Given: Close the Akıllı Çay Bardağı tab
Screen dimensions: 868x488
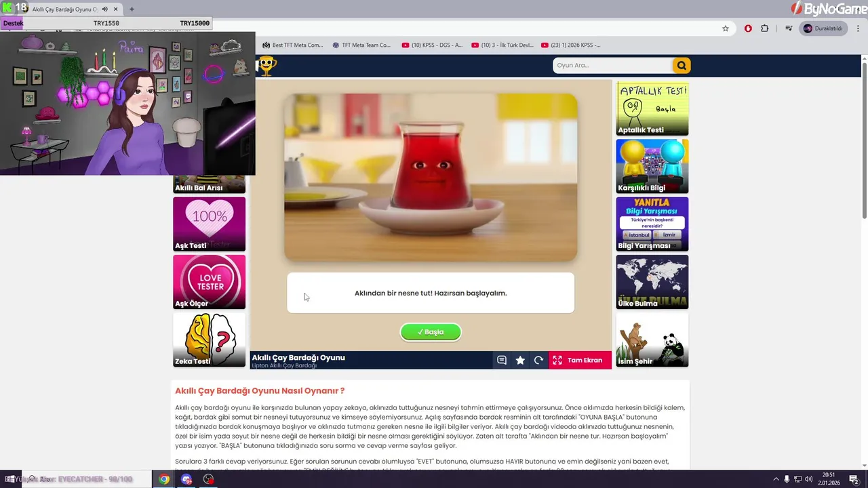Looking at the screenshot, I should [x=116, y=9].
